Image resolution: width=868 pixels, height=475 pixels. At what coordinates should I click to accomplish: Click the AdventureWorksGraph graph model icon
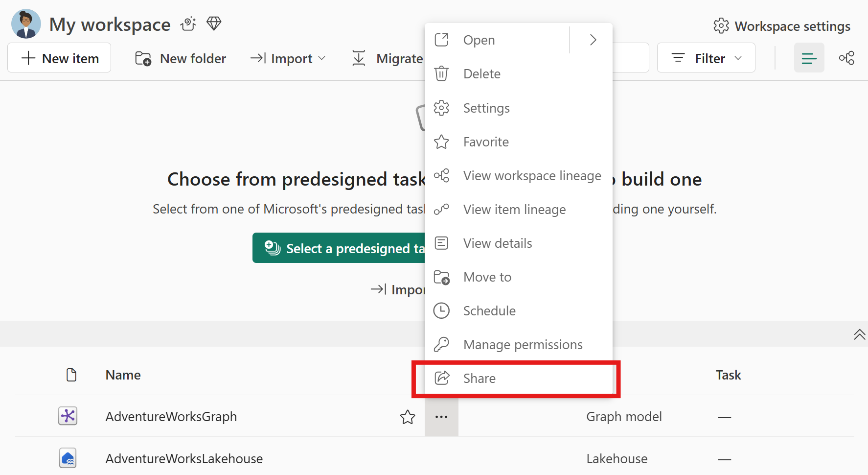click(x=68, y=416)
